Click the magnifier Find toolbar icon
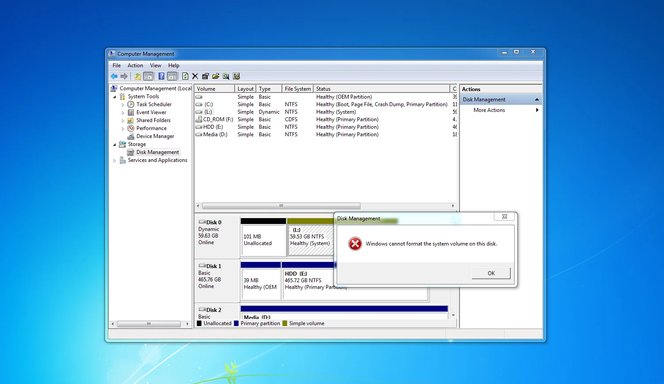 [x=226, y=76]
